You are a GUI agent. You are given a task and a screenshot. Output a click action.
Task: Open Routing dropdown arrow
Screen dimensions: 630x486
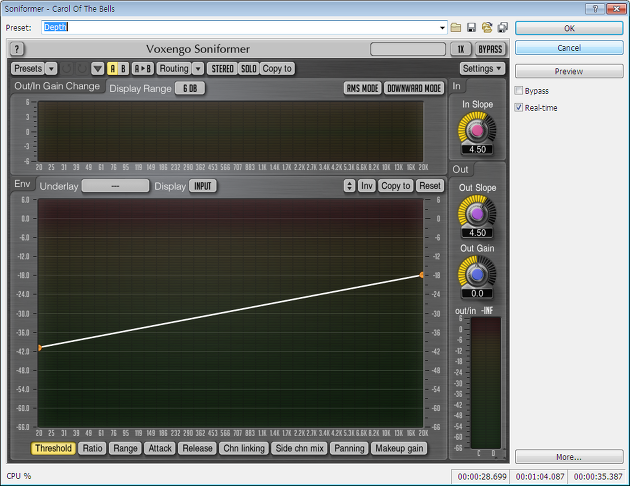pyautogui.click(x=198, y=69)
